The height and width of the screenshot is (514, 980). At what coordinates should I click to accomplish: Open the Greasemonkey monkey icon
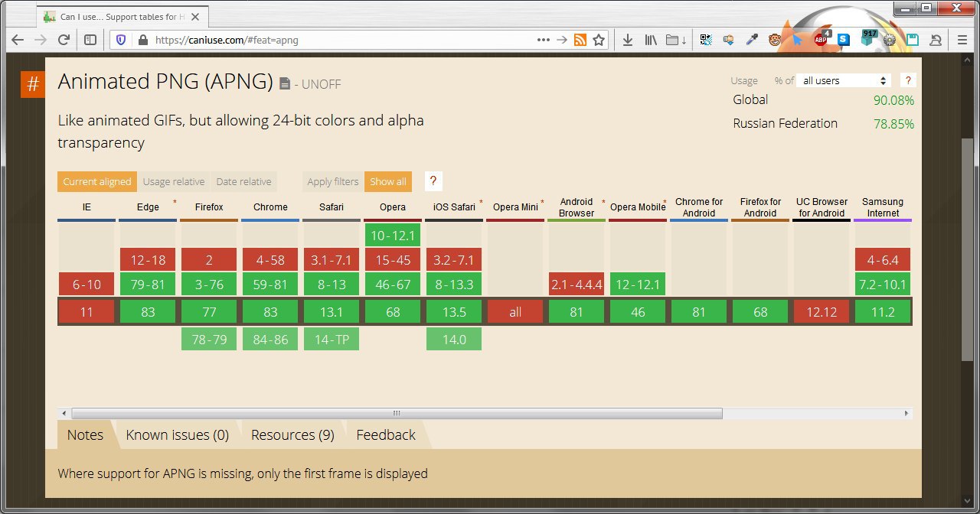[x=775, y=40]
